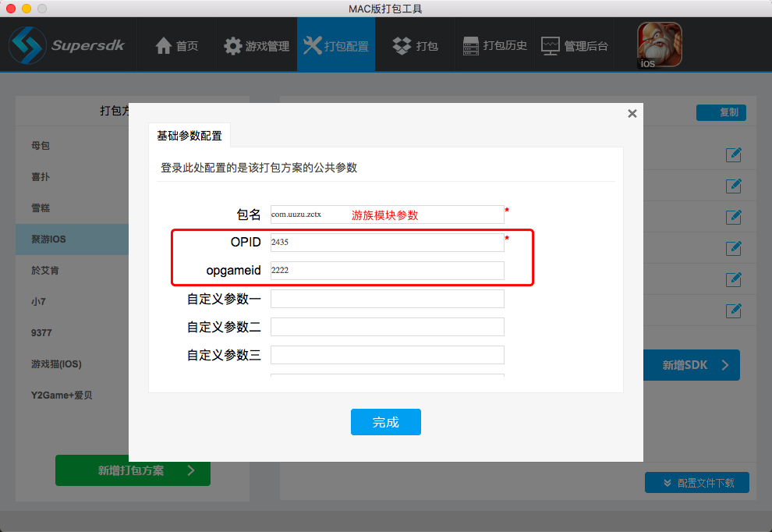Click 新增SDK button

(x=691, y=365)
